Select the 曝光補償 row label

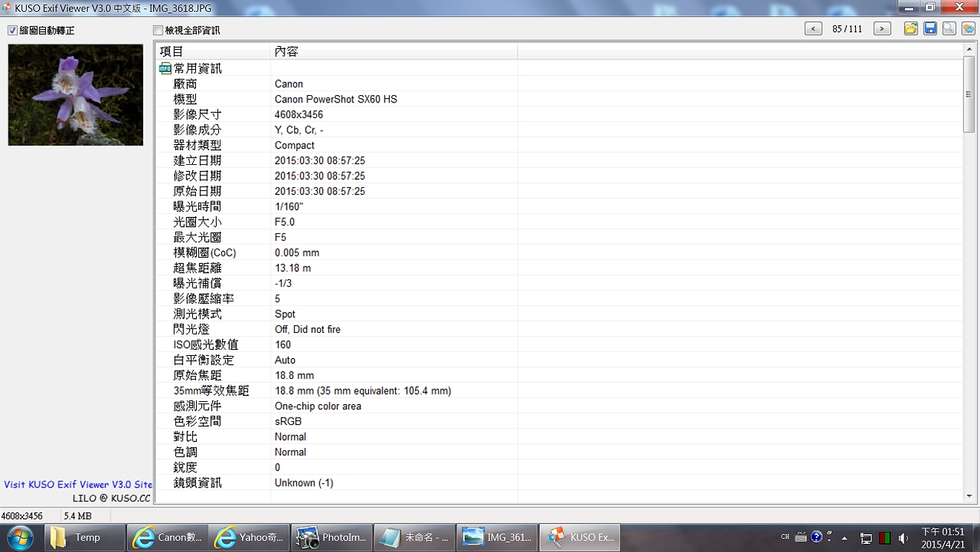(197, 284)
